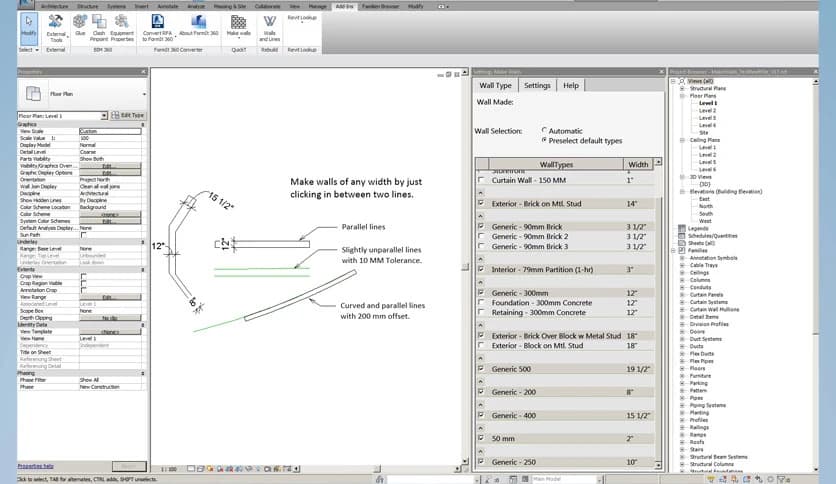Open the Walls and Lines tool
836x484 pixels.
270,27
